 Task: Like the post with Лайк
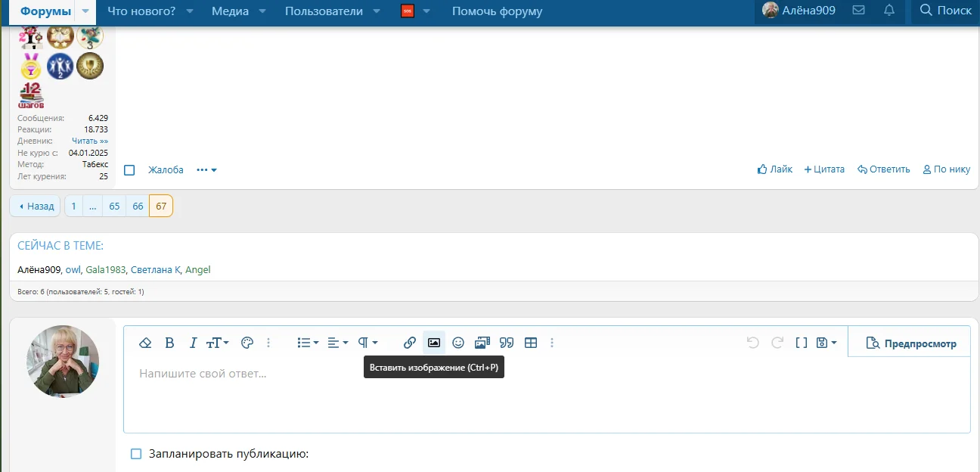click(775, 169)
